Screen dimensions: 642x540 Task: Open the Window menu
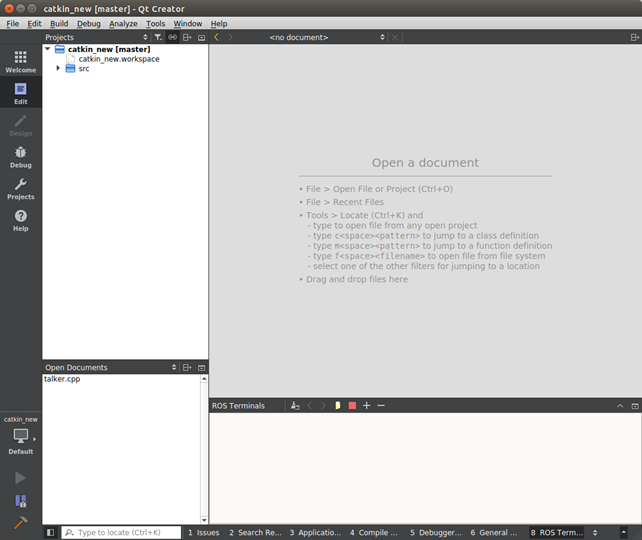(188, 23)
